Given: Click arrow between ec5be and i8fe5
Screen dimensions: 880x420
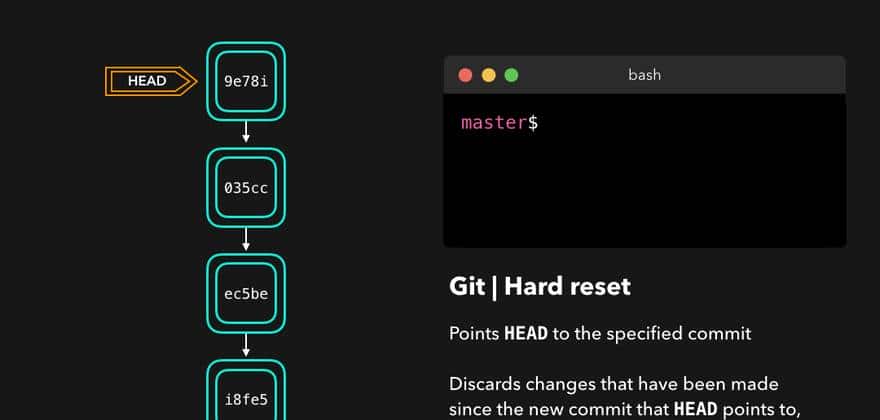Looking at the screenshot, I should pyautogui.click(x=246, y=346).
